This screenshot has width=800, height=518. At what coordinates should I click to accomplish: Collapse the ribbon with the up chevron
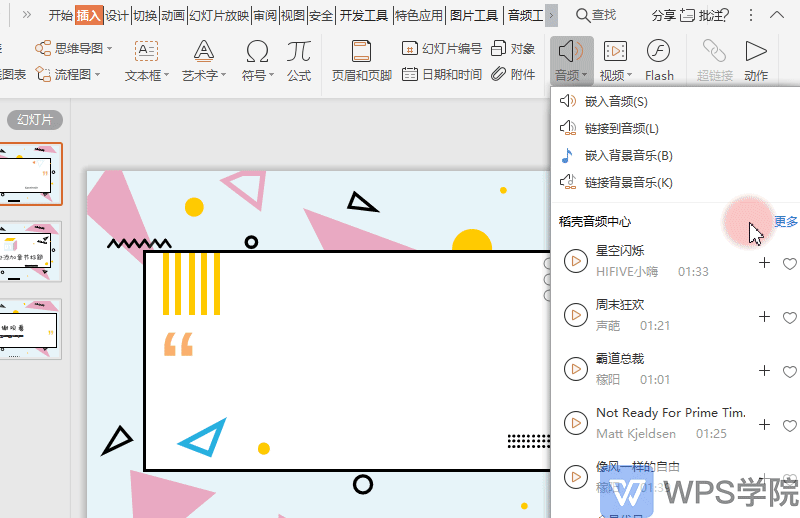[777, 15]
